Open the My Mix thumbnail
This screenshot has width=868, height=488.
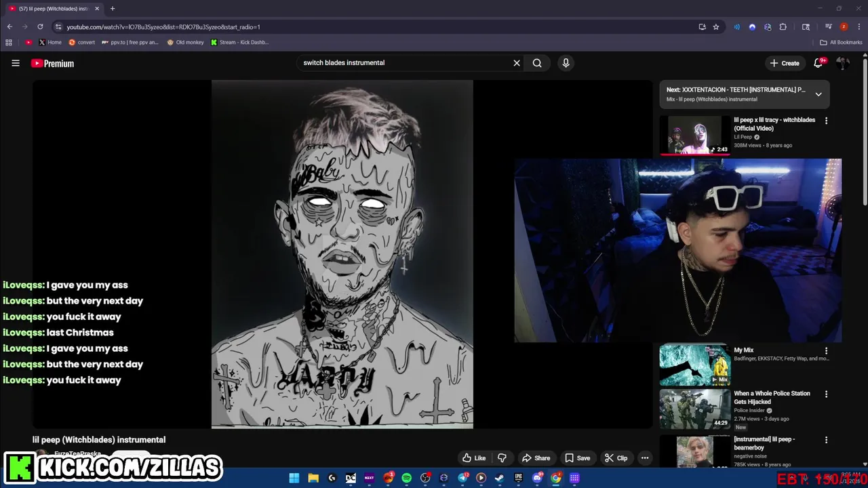(695, 365)
